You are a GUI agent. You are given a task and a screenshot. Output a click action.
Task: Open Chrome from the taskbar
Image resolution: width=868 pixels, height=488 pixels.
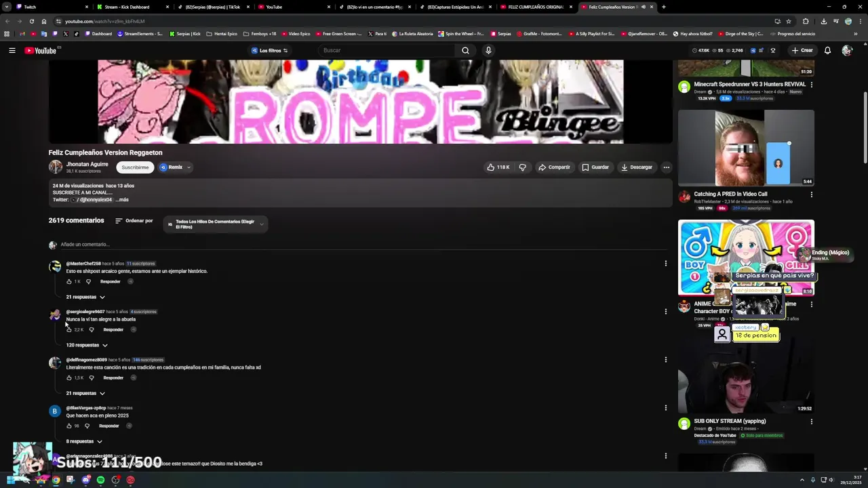56,480
